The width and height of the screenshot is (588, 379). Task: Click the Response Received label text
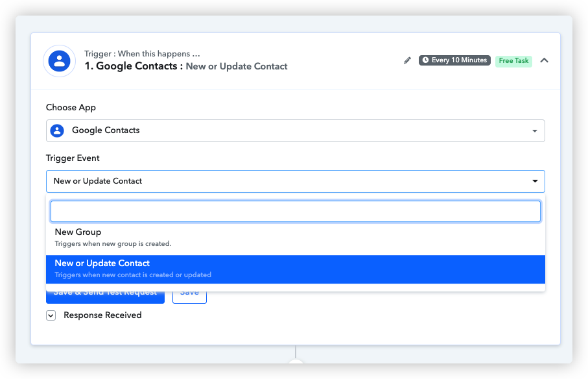click(x=102, y=315)
